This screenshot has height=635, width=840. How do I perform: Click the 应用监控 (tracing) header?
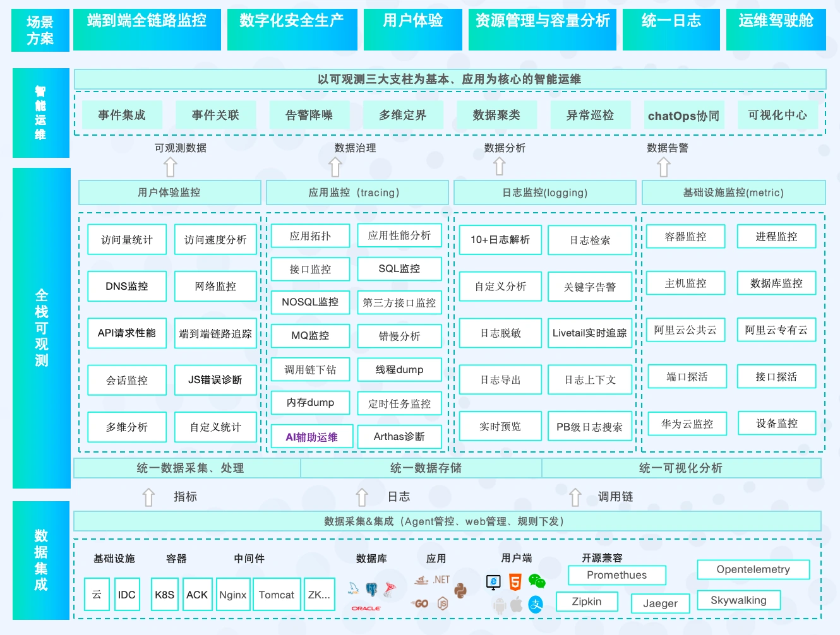pos(357,193)
